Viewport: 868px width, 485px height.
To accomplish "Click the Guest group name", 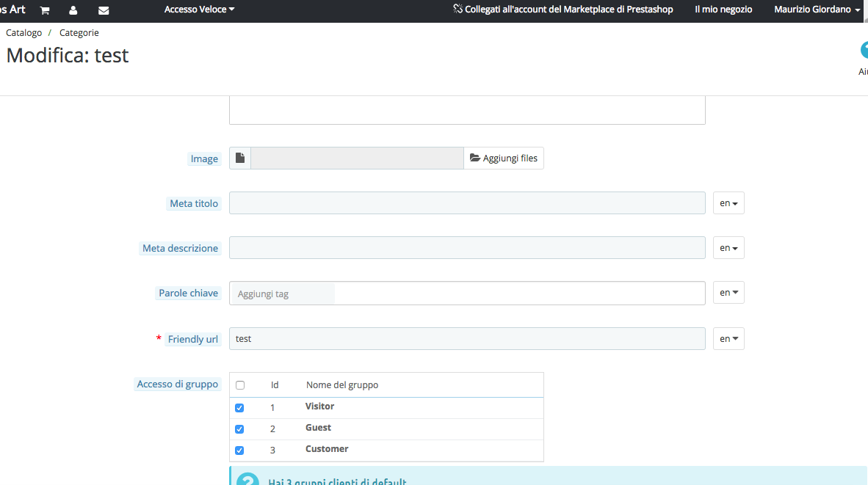I will coord(318,428).
